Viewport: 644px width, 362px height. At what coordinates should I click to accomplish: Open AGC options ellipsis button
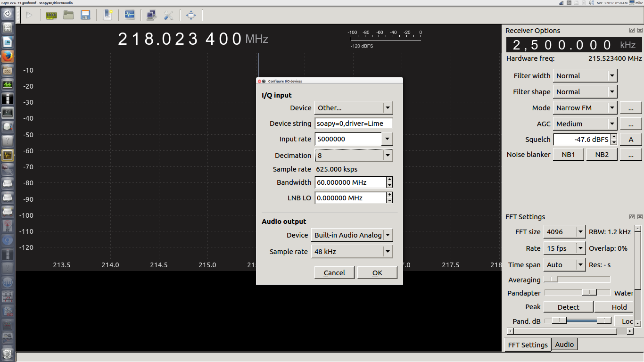coord(631,123)
